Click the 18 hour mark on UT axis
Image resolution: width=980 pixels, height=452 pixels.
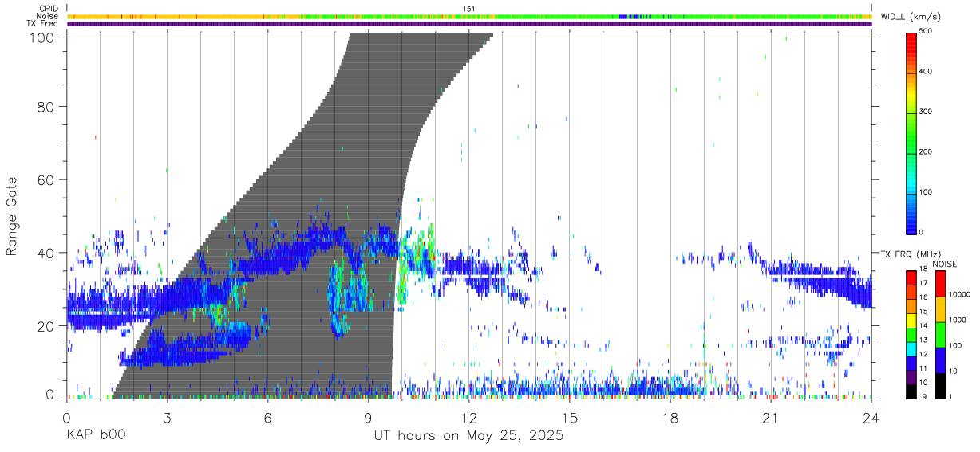pos(670,418)
